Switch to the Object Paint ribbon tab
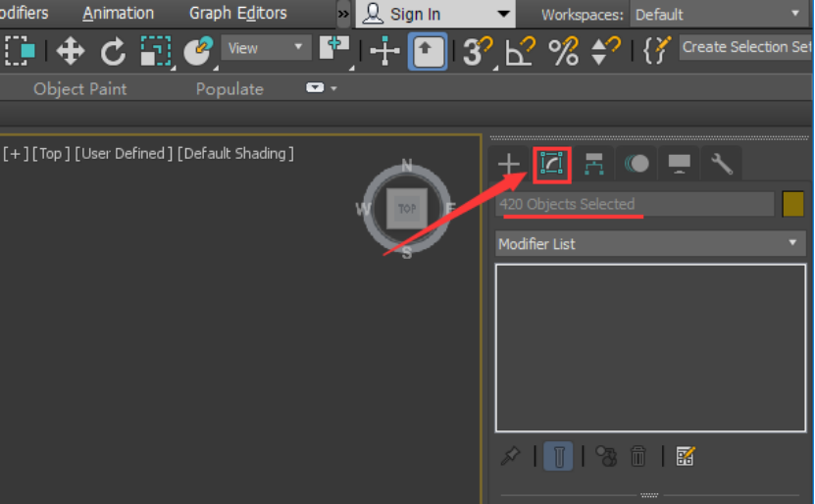 79,89
